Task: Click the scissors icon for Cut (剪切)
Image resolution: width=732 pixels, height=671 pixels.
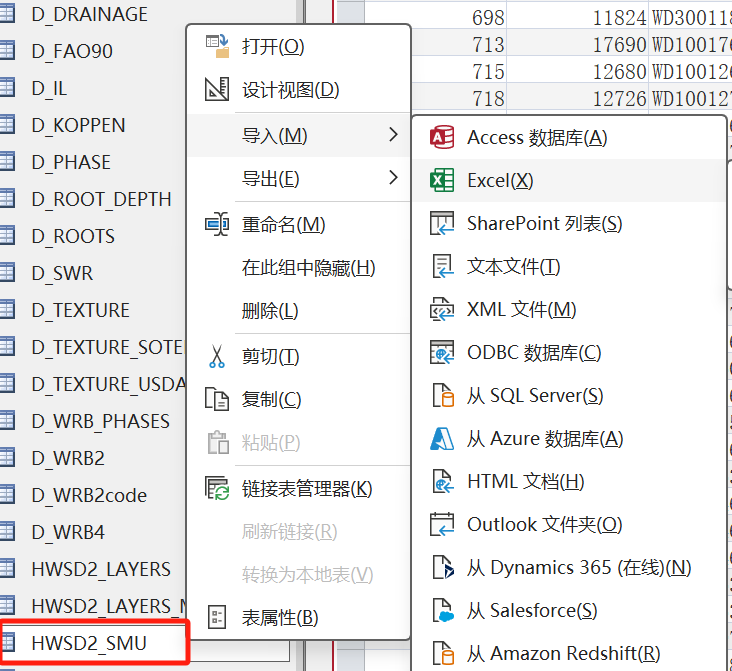Action: (x=217, y=356)
